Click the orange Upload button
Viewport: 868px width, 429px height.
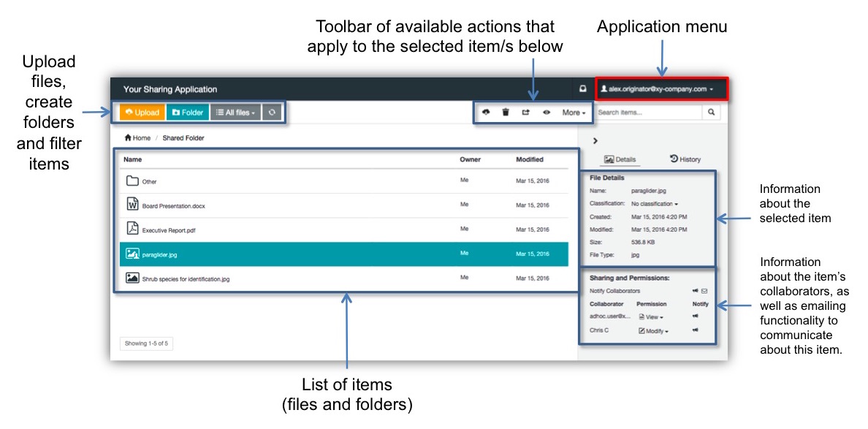pos(142,113)
